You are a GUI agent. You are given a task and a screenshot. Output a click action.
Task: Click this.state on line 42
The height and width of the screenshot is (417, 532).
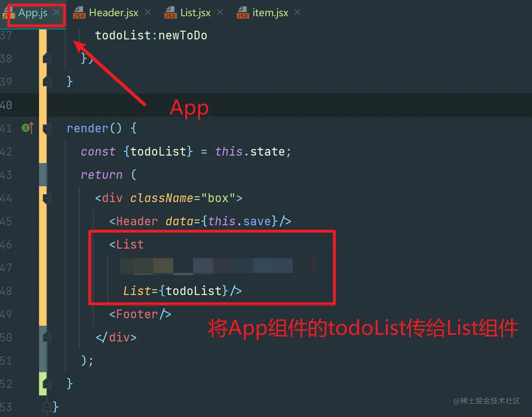tap(250, 151)
